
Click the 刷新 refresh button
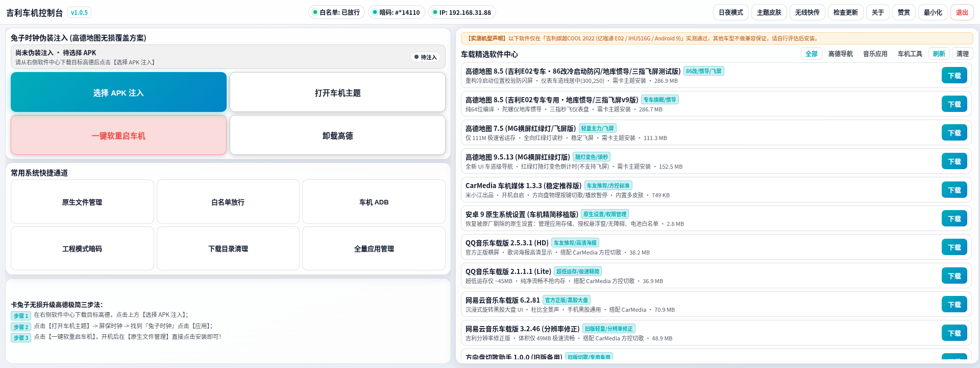click(x=939, y=54)
